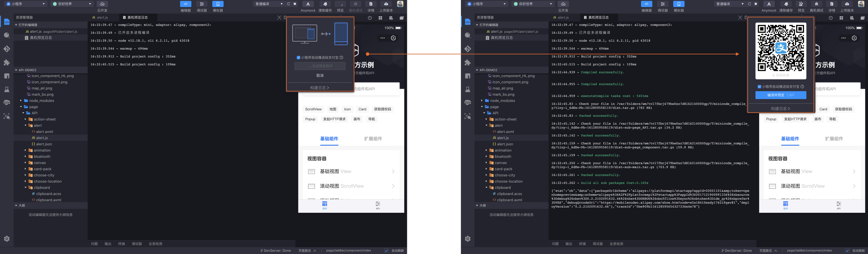
Task: Click 真机调试 device debug icon in right window
Action: coord(816,4)
